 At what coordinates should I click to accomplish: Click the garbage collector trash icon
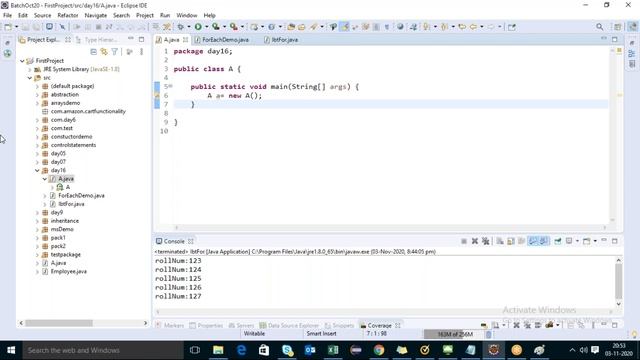(x=489, y=334)
